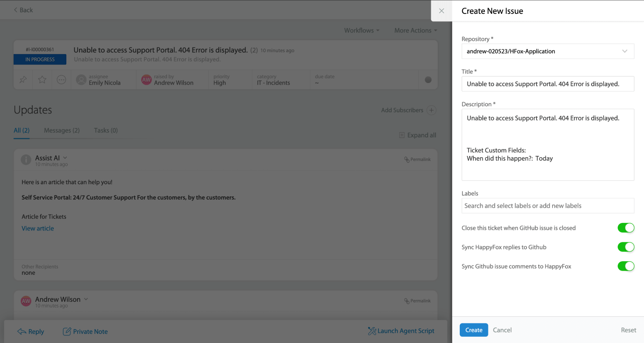Click the Launch Agent Script wrench icon
The height and width of the screenshot is (343, 644).
[371, 331]
